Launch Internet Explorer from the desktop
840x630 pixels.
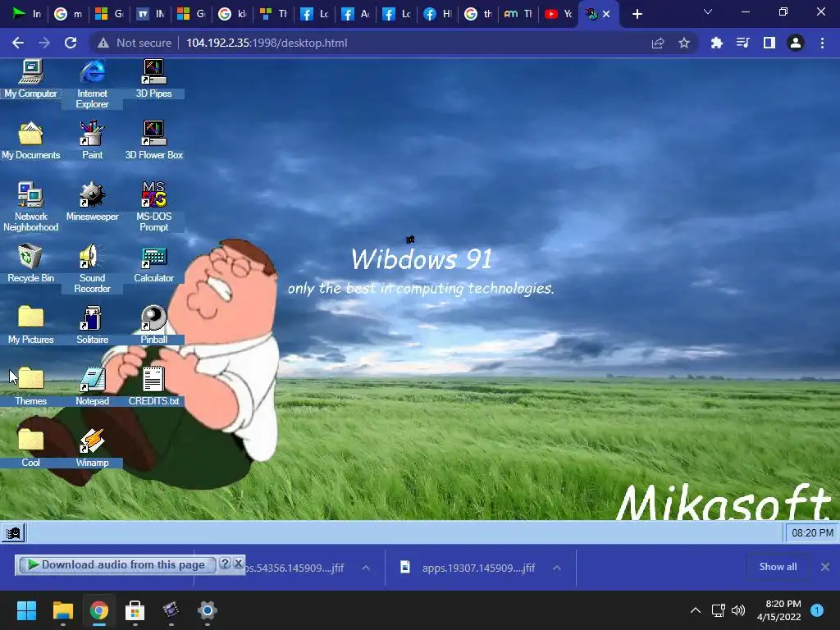point(92,84)
